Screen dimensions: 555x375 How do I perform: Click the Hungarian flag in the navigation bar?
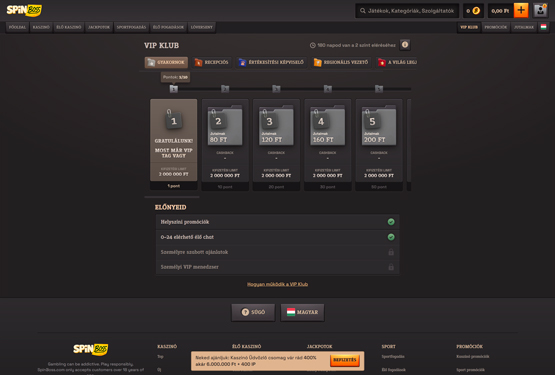[543, 27]
